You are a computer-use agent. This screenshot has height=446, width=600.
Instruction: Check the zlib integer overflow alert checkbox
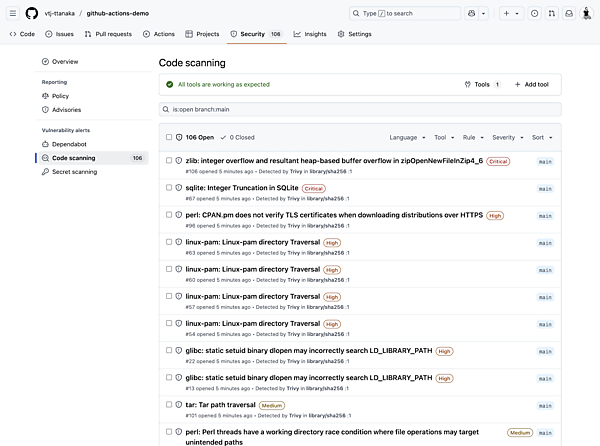[x=169, y=160]
